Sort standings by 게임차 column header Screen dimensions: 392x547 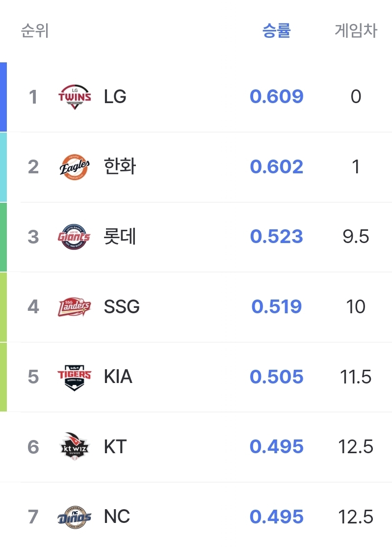(x=356, y=30)
